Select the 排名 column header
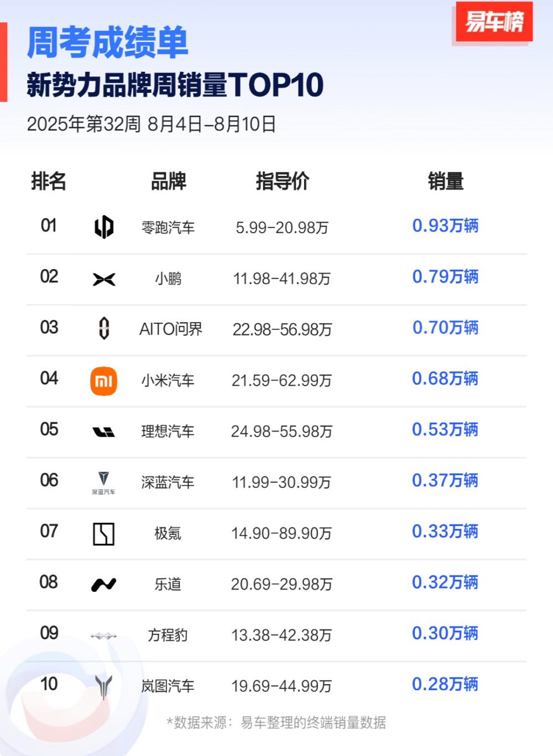 [49, 181]
